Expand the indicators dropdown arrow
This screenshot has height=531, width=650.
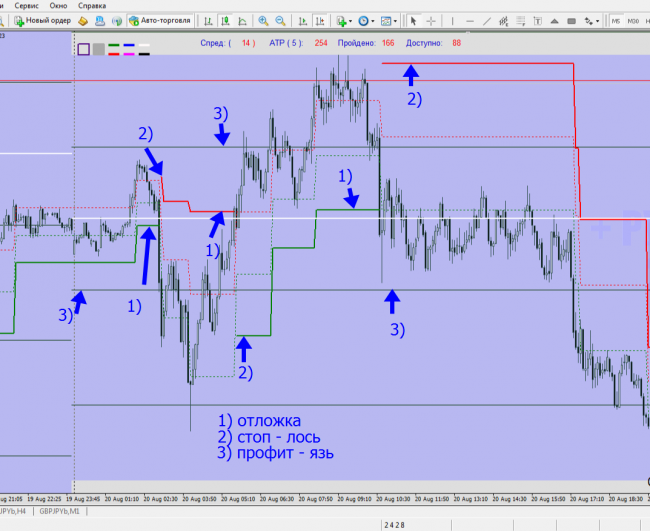point(351,21)
